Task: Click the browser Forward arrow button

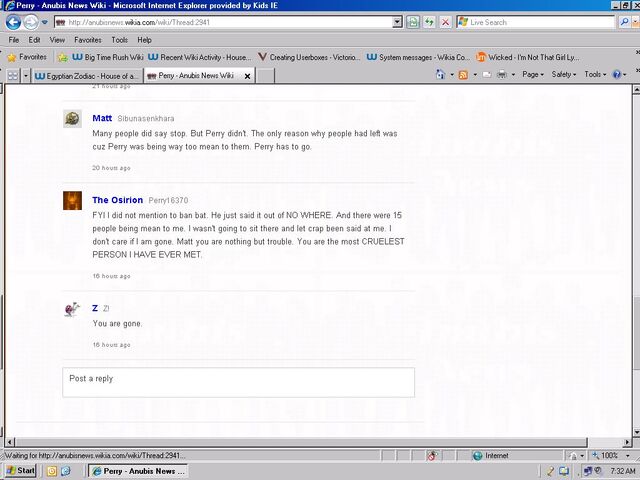Action: [31, 22]
